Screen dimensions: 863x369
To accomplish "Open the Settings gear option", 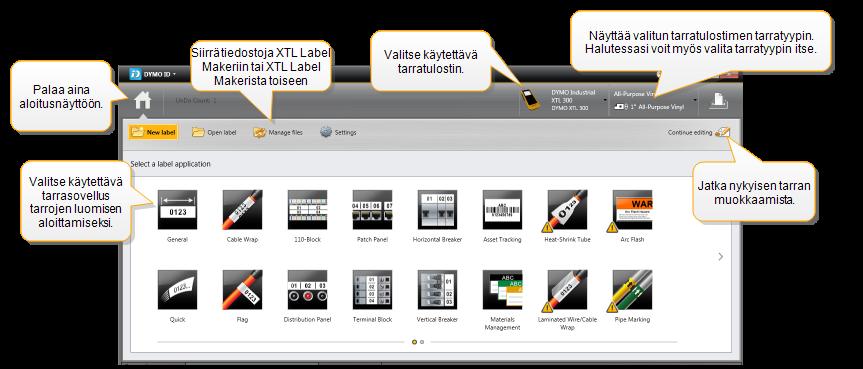I will pyautogui.click(x=338, y=132).
